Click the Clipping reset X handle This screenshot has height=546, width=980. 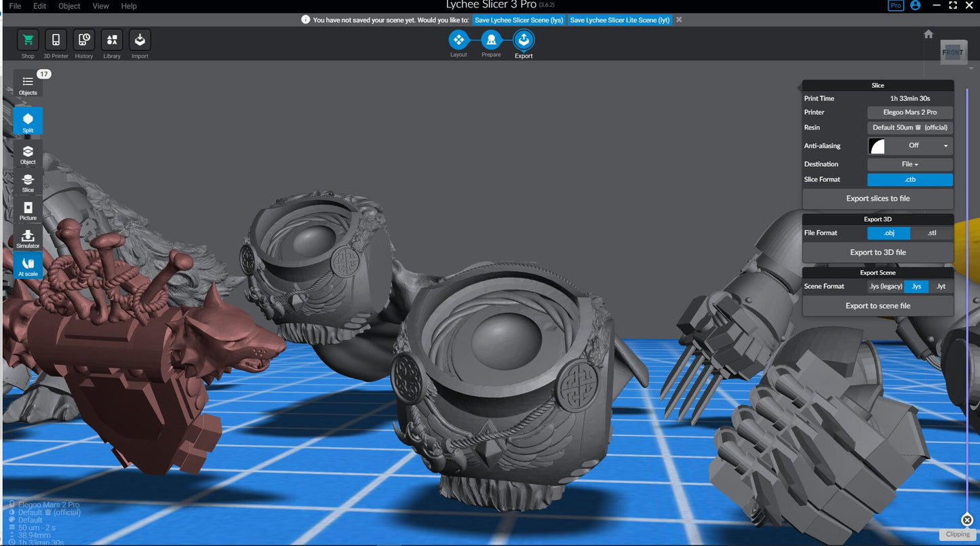[x=967, y=520]
